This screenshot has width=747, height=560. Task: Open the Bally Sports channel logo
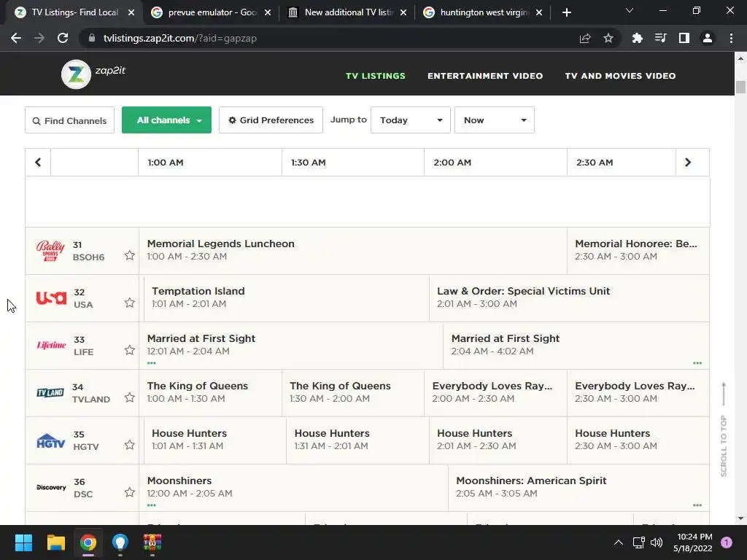point(50,251)
